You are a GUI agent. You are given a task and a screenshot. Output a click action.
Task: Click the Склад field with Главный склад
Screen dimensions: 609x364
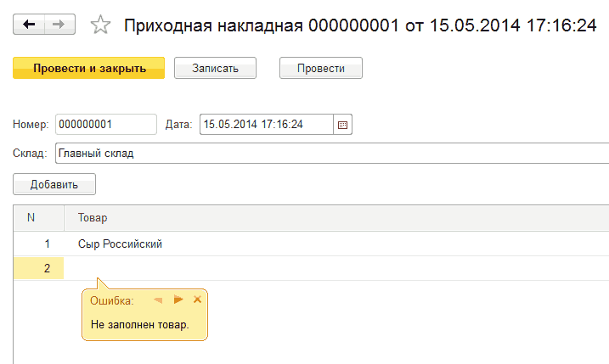click(331, 154)
